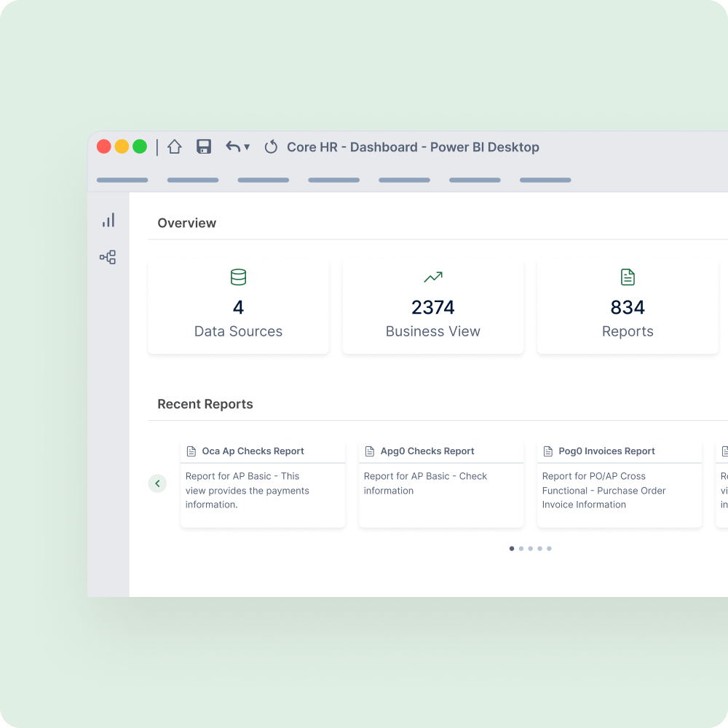Open the Apg0 Checks Report

(440, 483)
